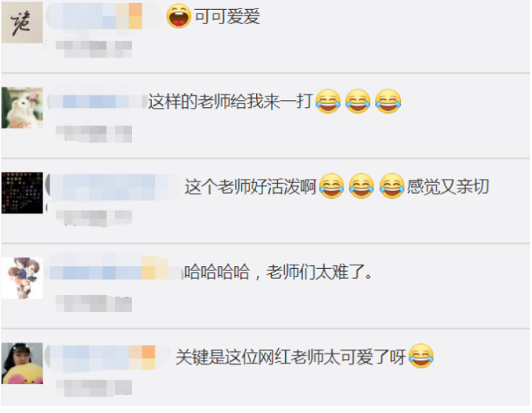
Task: Click the comment 哈哈哈哈，老师们太难了
Action: click(278, 272)
